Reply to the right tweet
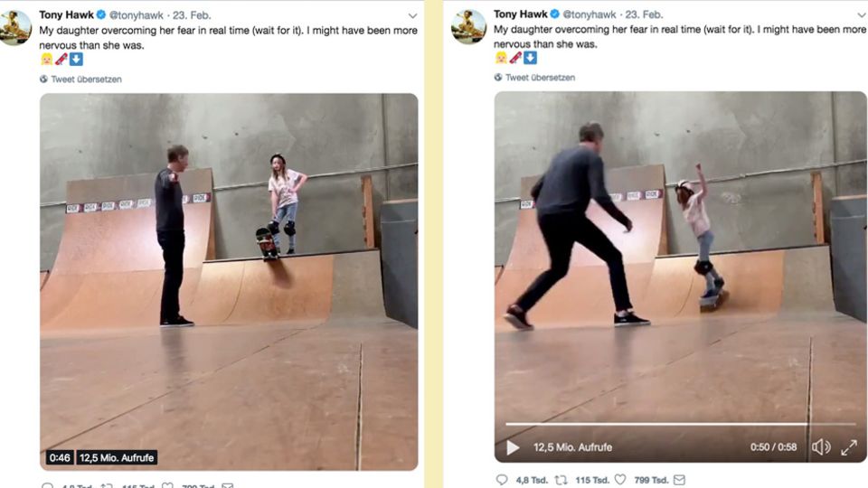 pos(502,480)
